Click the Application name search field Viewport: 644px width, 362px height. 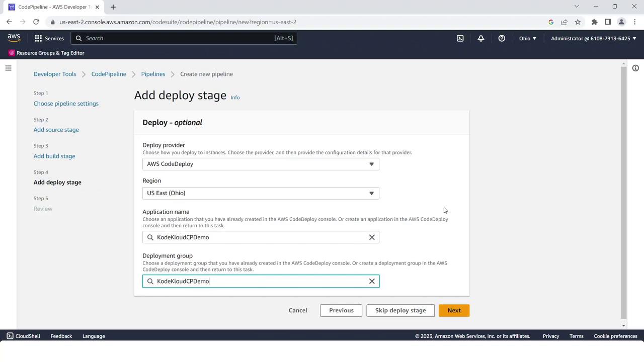pos(261,237)
